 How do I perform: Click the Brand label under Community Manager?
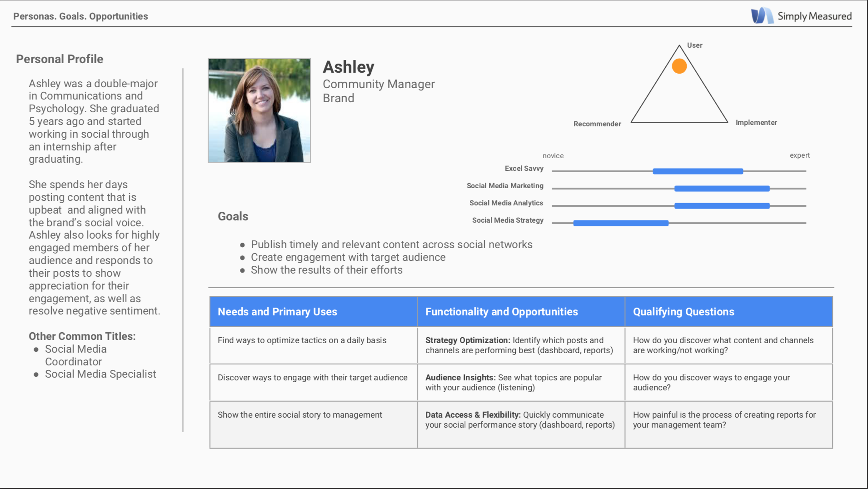(x=339, y=98)
